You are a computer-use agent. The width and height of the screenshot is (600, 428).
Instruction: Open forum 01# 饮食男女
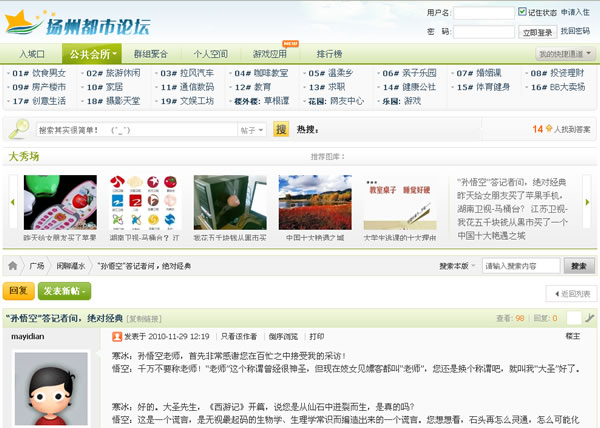(39, 73)
